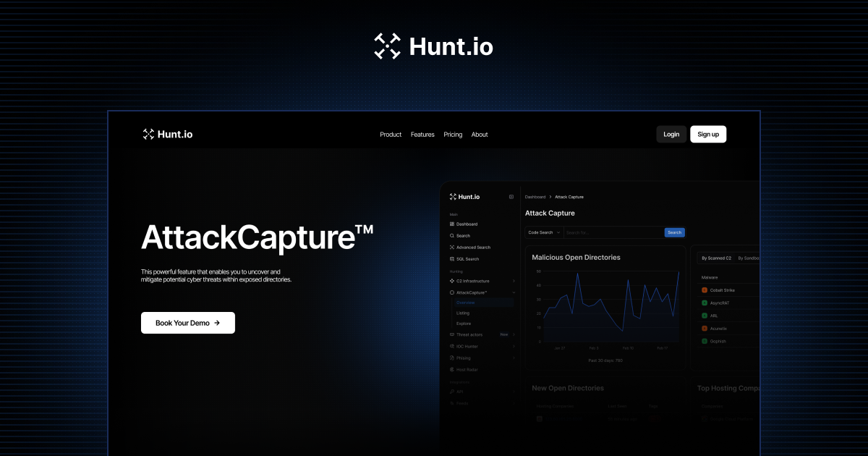Click the Past 30 days: 780 text
Viewport: 868px width, 456px height.
tap(604, 360)
